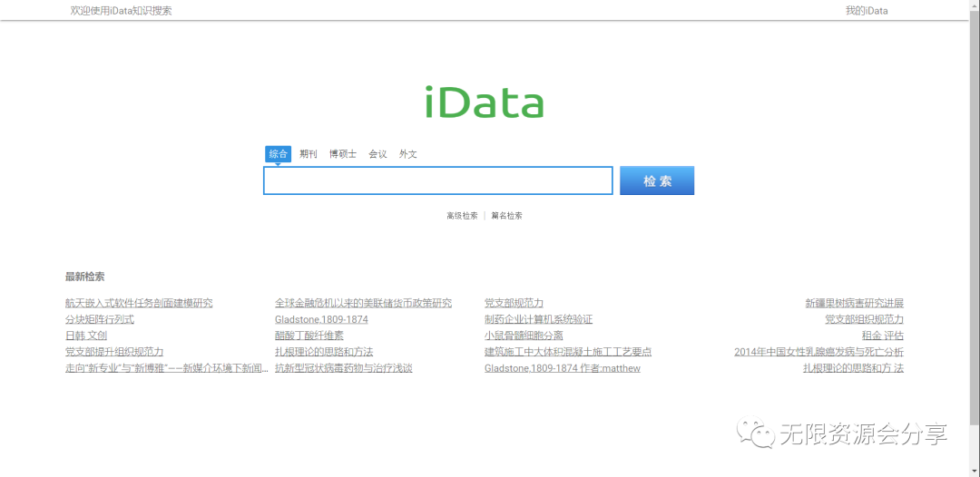Switch to the 博硕士 tab
980x477 pixels.
(x=343, y=154)
